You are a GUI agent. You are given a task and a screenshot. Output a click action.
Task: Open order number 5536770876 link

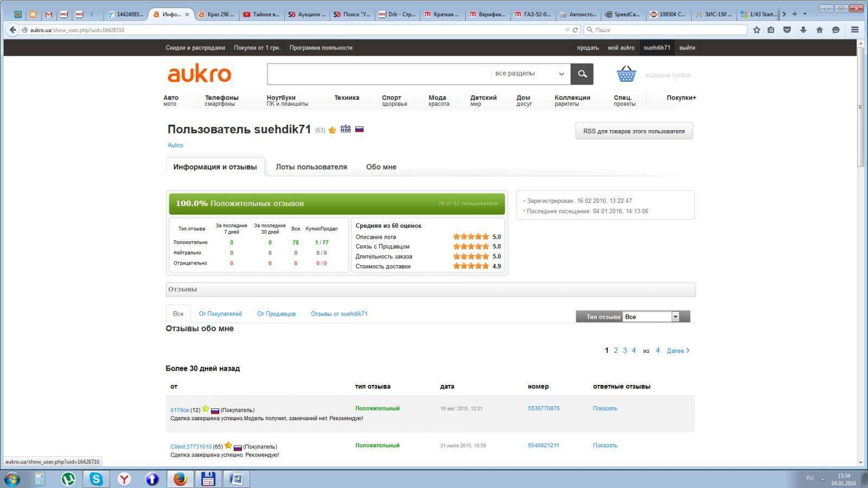pos(544,408)
